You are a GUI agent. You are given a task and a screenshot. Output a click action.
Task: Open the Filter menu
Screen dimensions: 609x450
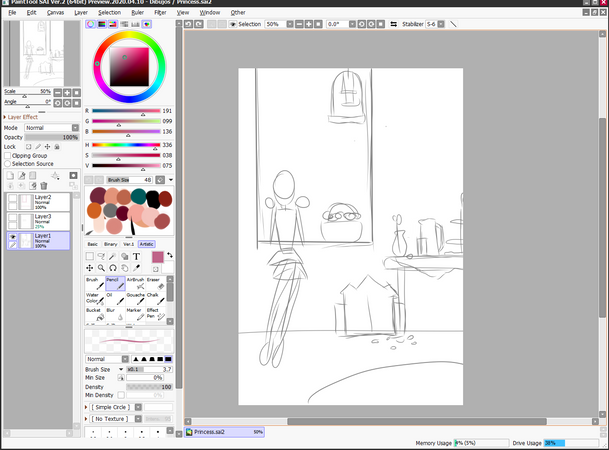click(160, 12)
